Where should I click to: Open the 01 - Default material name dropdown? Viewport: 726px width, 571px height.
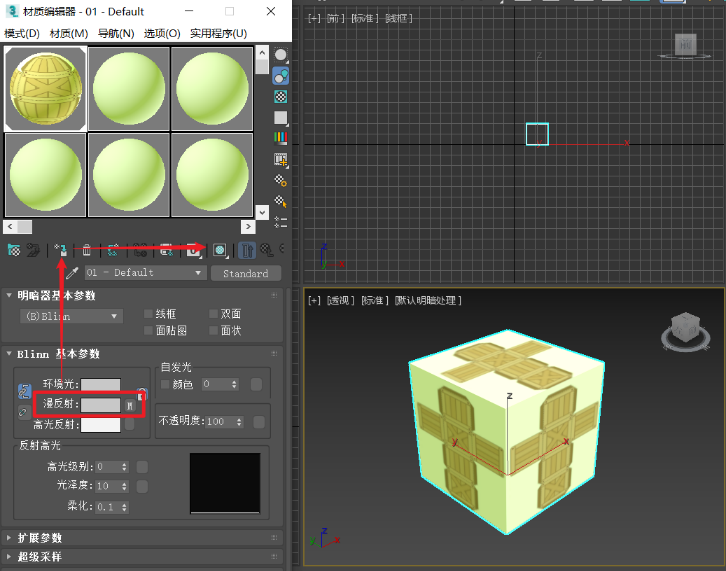[x=145, y=273]
